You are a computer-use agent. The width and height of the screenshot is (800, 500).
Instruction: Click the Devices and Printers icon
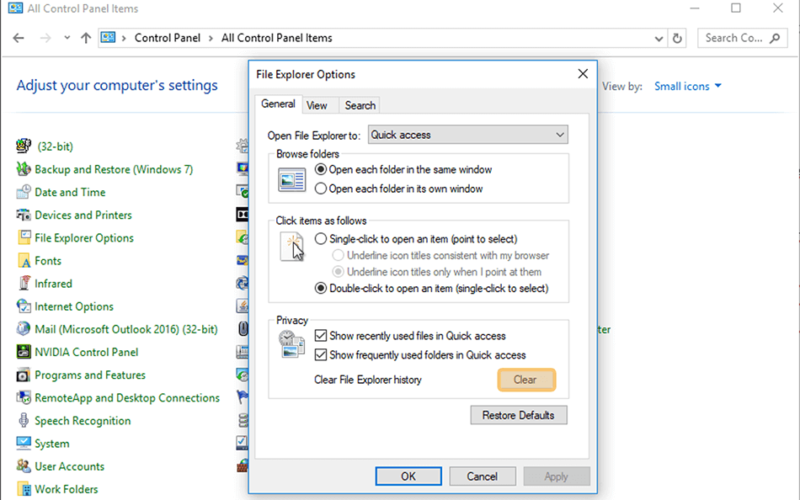coord(23,215)
